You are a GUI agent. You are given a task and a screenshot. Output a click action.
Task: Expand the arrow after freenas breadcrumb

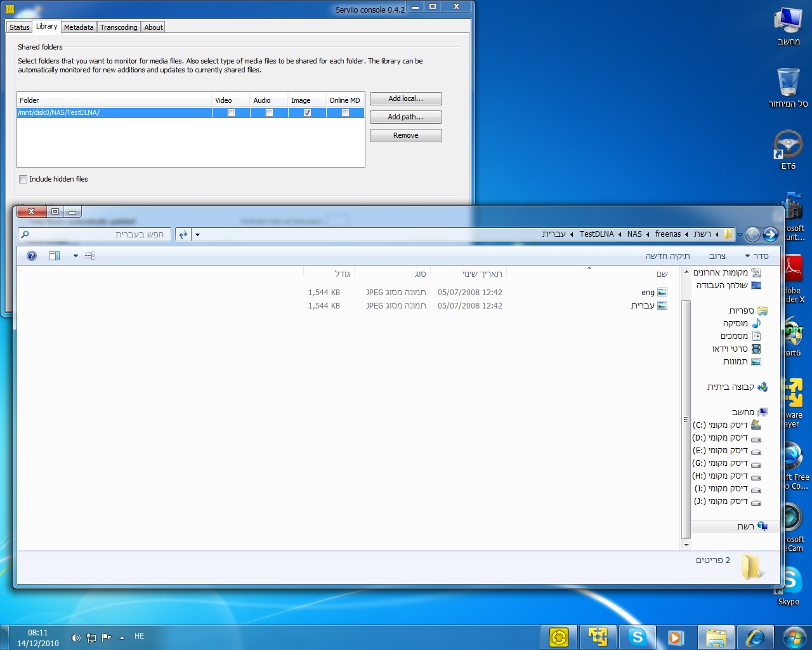click(x=648, y=234)
